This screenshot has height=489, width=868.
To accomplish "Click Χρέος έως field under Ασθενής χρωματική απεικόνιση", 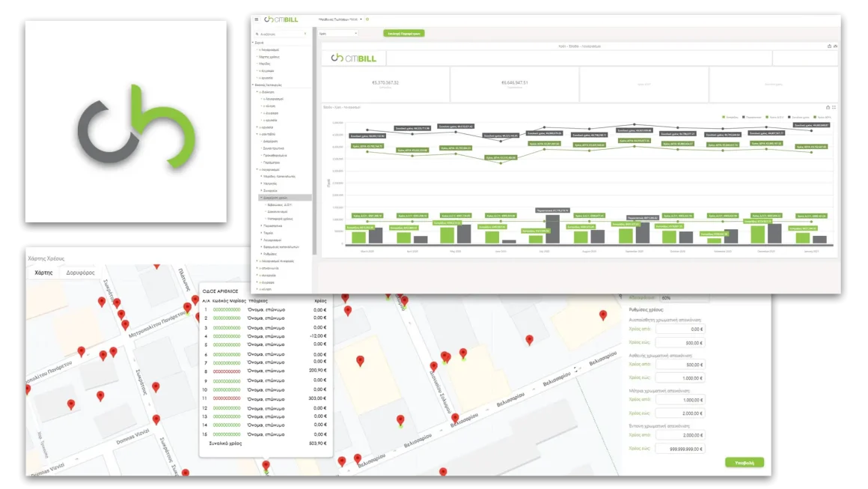I will pyautogui.click(x=679, y=378).
